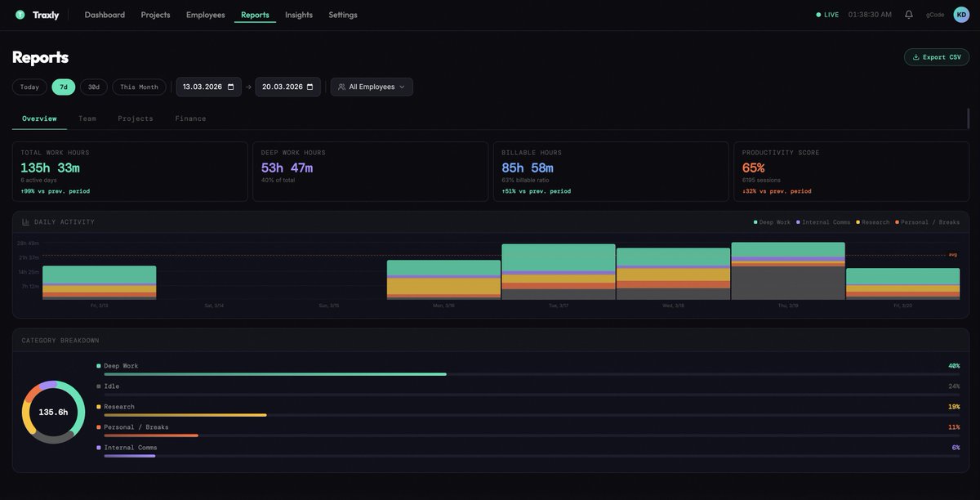Click the Deep Work progress bar
This screenshot has width=980, height=500.
[x=532, y=374]
